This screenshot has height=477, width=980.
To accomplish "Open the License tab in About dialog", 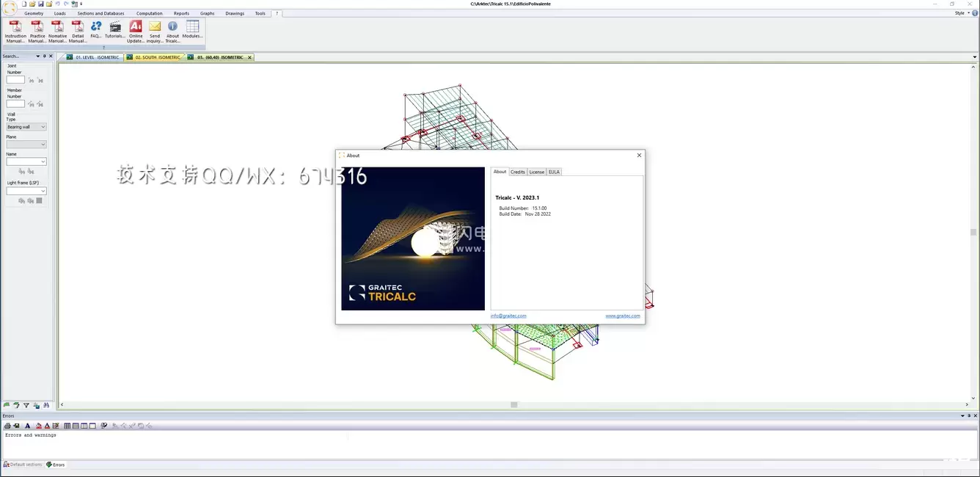I will (537, 172).
